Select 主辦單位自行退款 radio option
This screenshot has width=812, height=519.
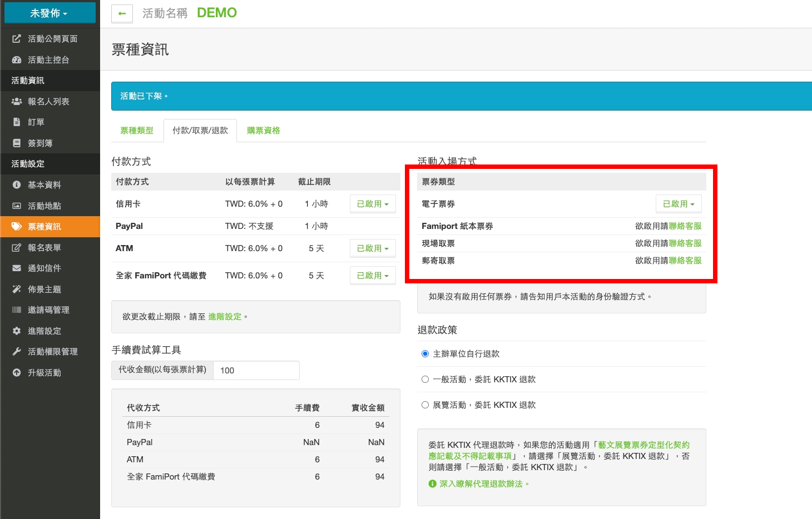tap(425, 354)
